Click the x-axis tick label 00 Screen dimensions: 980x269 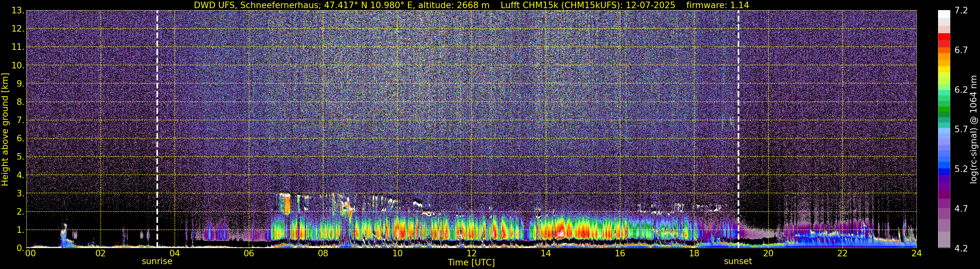pyautogui.click(x=31, y=253)
